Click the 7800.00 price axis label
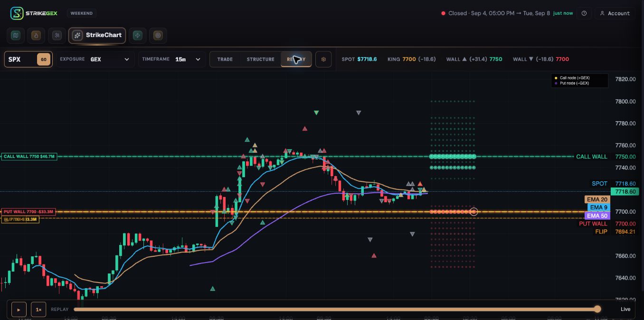The height and width of the screenshot is (320, 644). 625,102
